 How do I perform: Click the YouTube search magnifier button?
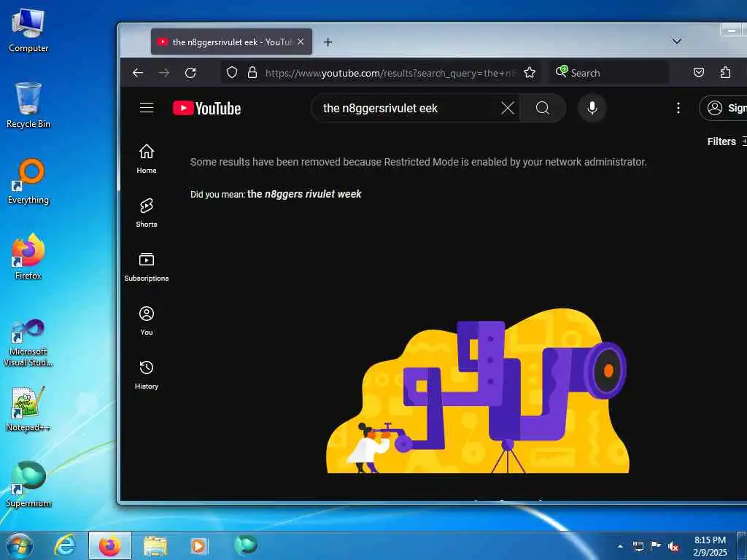543,108
